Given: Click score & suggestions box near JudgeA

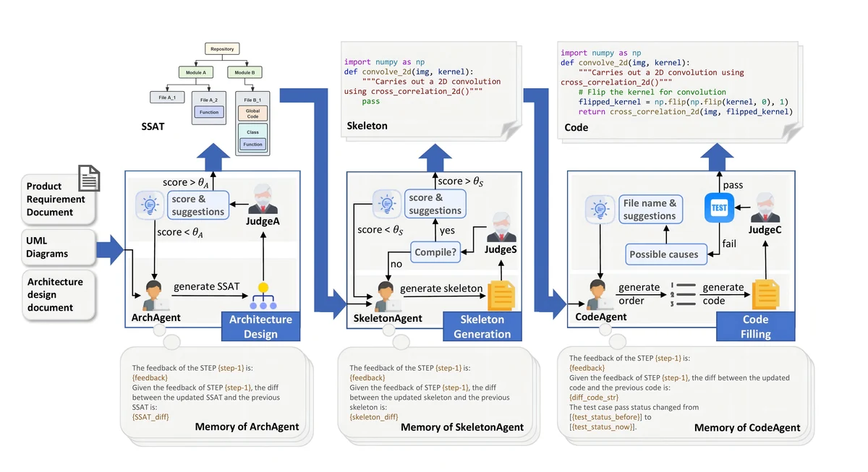Looking at the screenshot, I should (x=198, y=205).
